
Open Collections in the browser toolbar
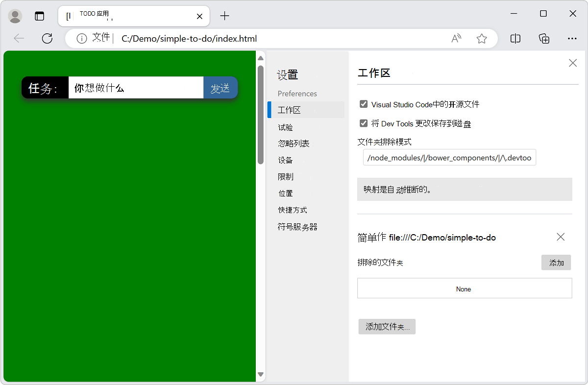coord(544,38)
